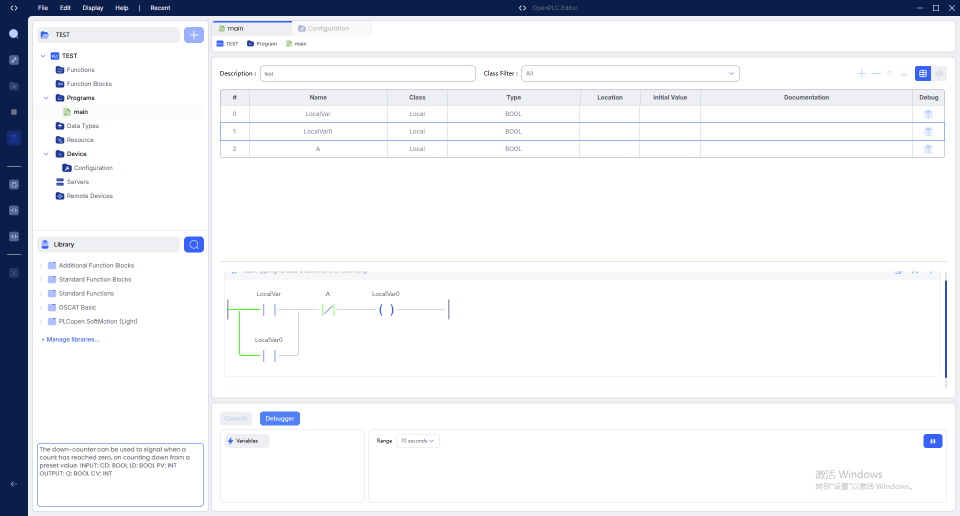The image size is (960, 516).
Task: Collapse the TEST project tree root
Action: tap(43, 56)
